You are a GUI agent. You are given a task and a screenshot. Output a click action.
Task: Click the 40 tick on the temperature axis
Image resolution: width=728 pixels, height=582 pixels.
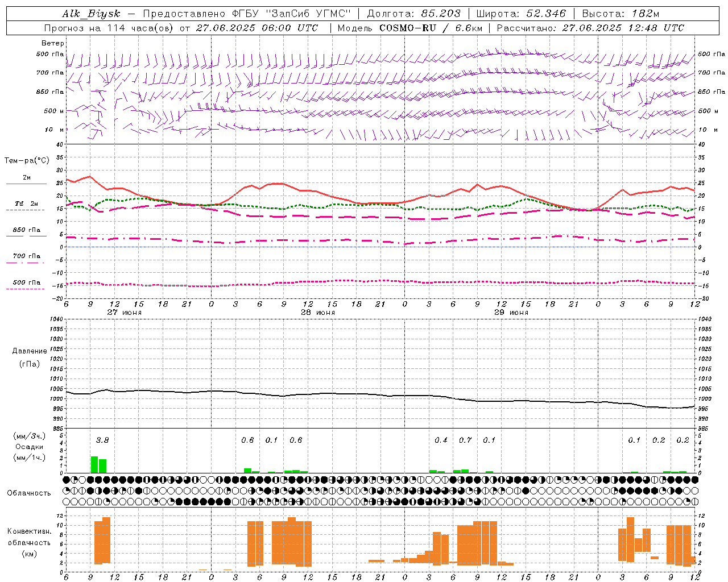(59, 144)
